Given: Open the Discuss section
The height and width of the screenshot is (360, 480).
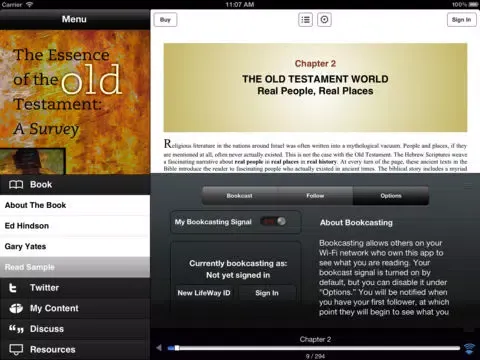Looking at the screenshot, I should [x=75, y=329].
